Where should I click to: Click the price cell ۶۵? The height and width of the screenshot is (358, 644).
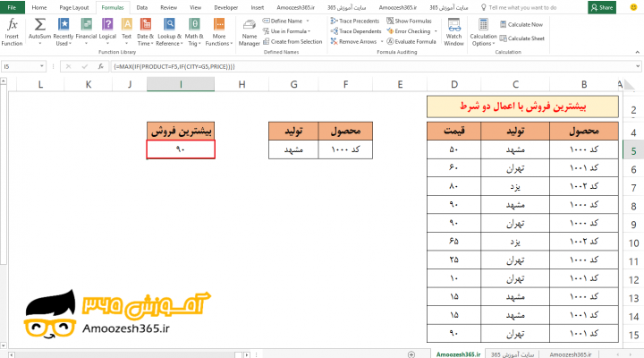click(453, 242)
